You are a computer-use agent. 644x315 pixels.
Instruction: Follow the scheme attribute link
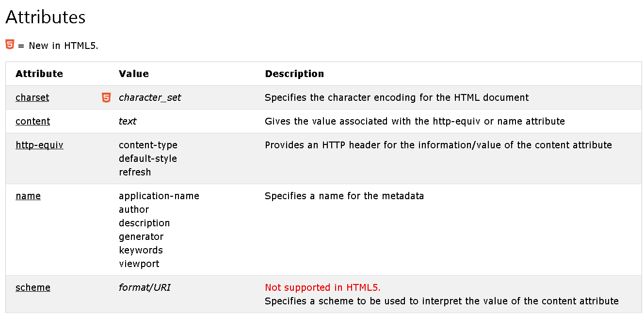pos(33,287)
